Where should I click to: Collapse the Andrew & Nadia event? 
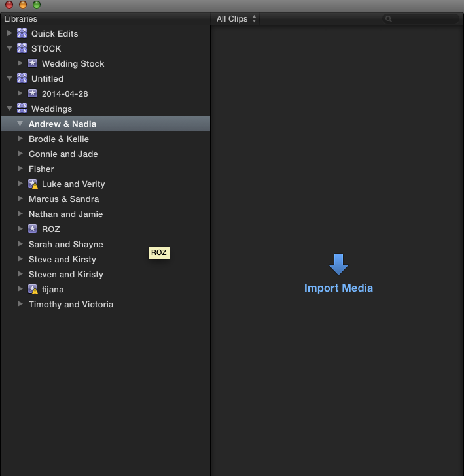[20, 124]
